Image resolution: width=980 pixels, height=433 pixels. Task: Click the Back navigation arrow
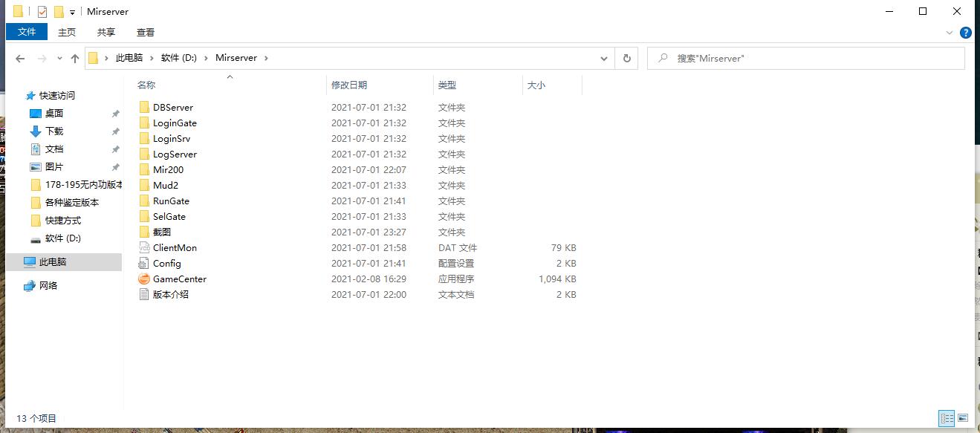coord(20,58)
